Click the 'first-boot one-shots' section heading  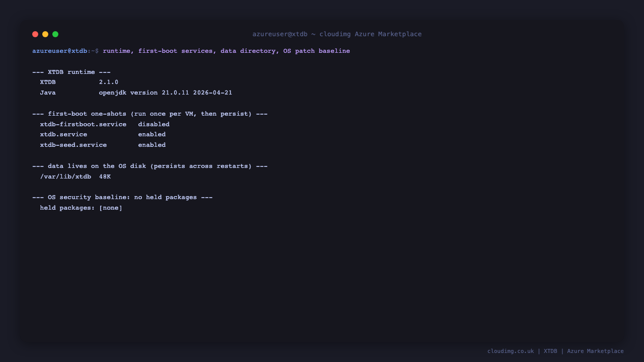pyautogui.click(x=150, y=114)
